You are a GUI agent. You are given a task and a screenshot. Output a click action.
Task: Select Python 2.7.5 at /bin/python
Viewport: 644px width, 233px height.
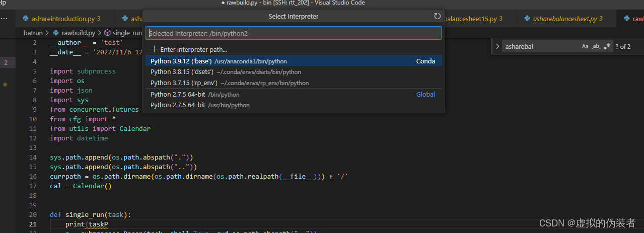click(294, 94)
